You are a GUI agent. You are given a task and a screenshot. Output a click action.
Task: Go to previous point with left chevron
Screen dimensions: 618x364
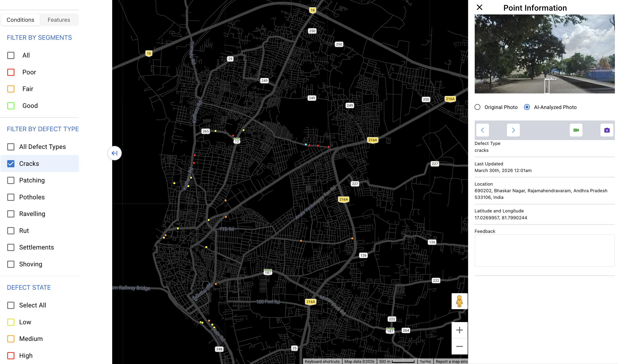[482, 130]
